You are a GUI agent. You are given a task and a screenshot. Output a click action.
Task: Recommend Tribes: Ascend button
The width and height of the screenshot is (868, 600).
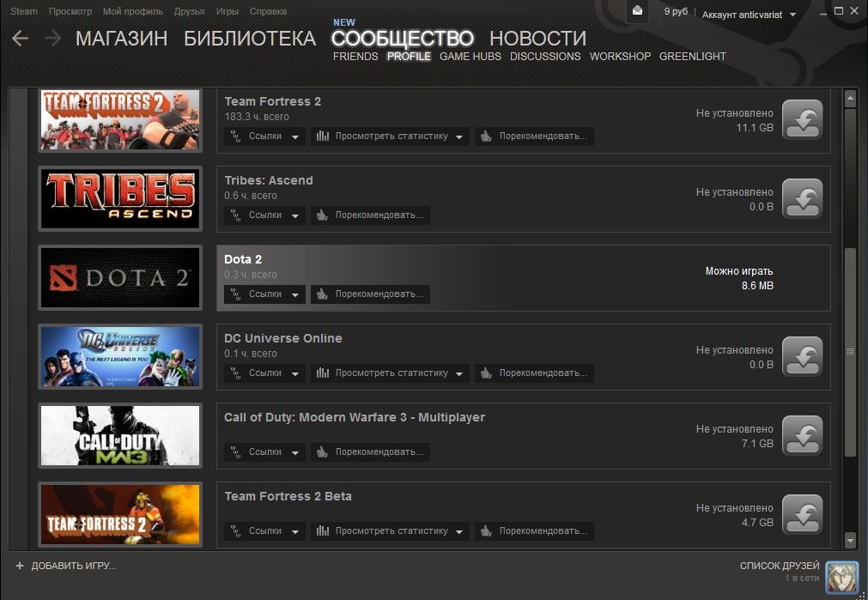(370, 215)
